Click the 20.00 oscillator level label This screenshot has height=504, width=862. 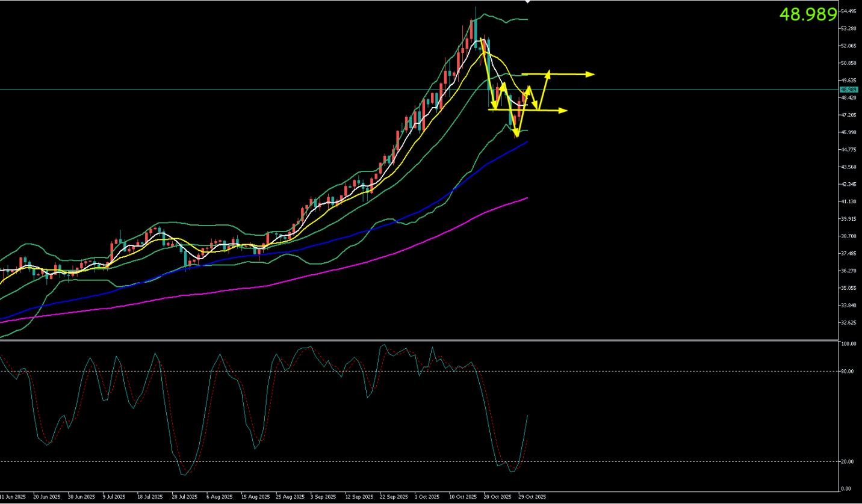pyautogui.click(x=848, y=462)
